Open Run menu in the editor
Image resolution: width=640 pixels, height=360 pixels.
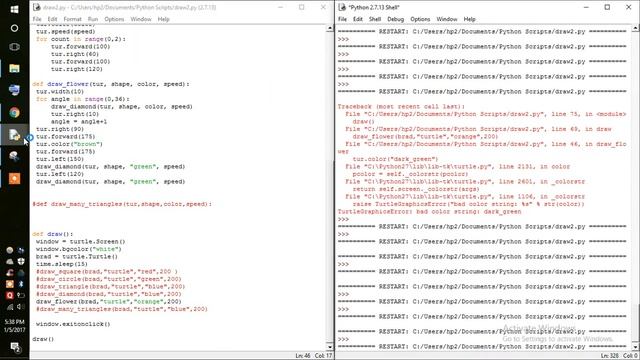click(x=93, y=19)
